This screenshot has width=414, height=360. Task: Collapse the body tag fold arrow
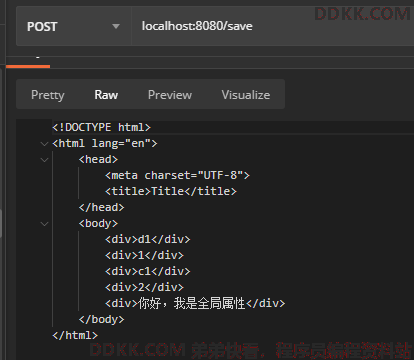point(44,224)
